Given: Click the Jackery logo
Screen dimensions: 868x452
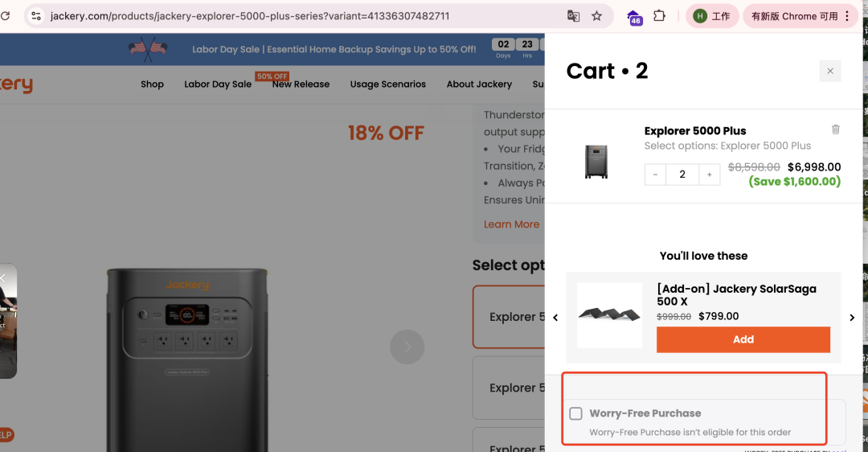Looking at the screenshot, I should pyautogui.click(x=16, y=84).
